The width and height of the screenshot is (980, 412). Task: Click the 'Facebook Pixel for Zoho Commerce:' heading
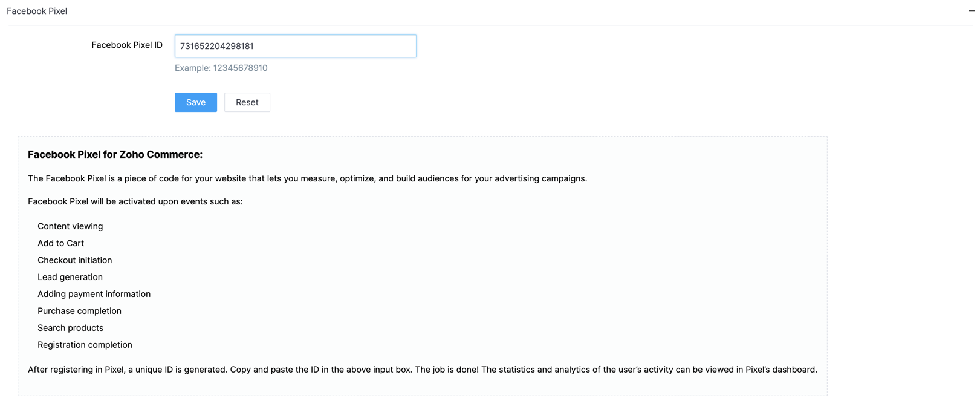pyautogui.click(x=115, y=154)
